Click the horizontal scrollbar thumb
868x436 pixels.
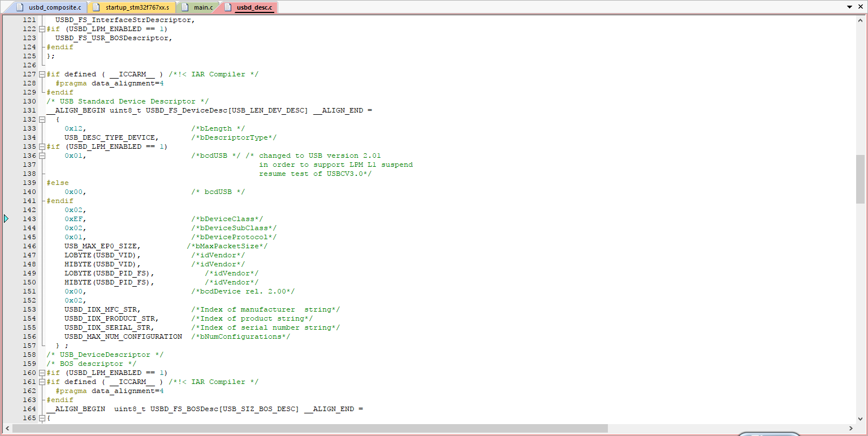click(x=310, y=429)
